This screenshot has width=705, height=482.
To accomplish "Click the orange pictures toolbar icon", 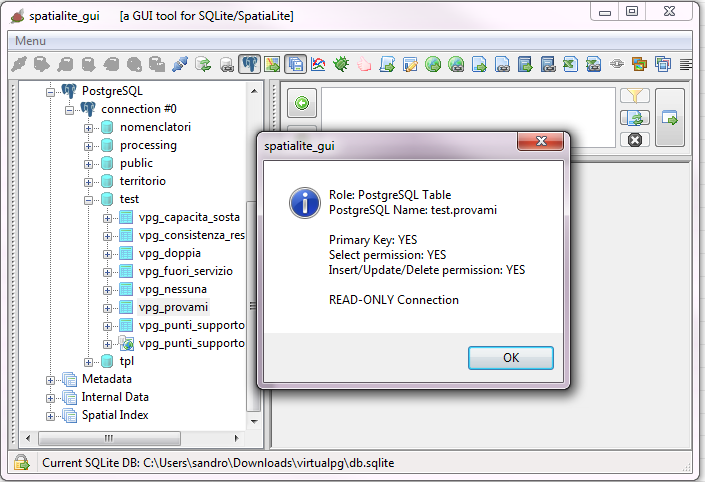I will point(639,64).
